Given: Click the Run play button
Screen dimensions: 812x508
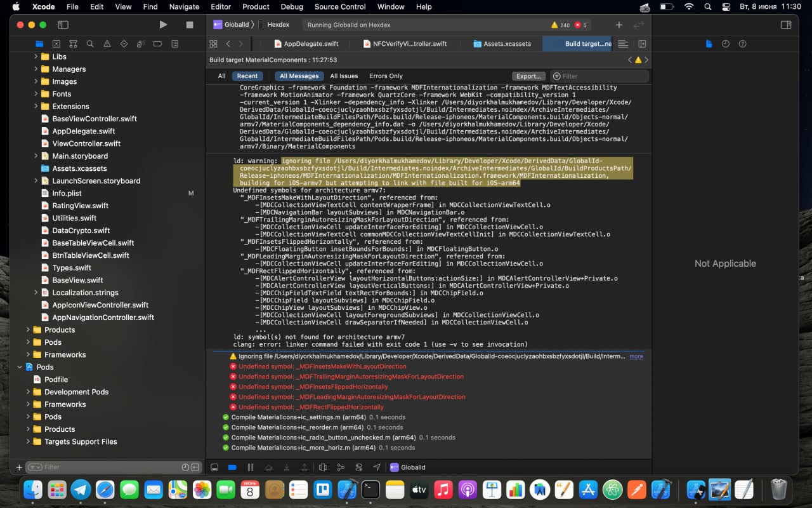Looking at the screenshot, I should tap(163, 25).
